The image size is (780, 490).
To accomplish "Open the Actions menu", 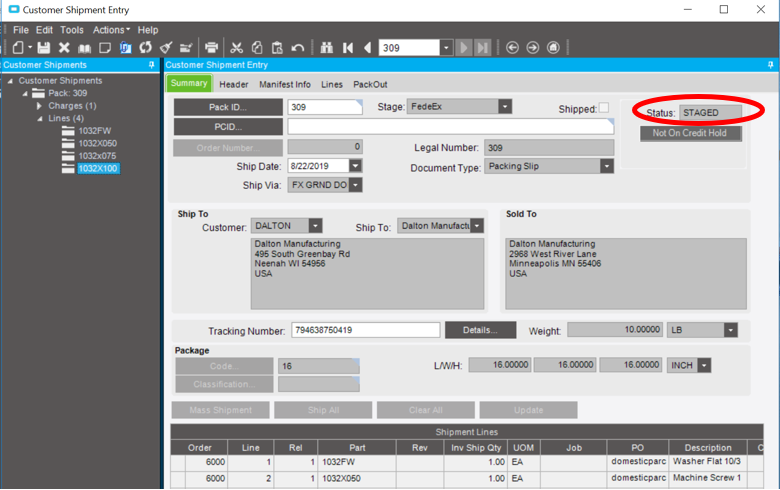I will coord(111,30).
